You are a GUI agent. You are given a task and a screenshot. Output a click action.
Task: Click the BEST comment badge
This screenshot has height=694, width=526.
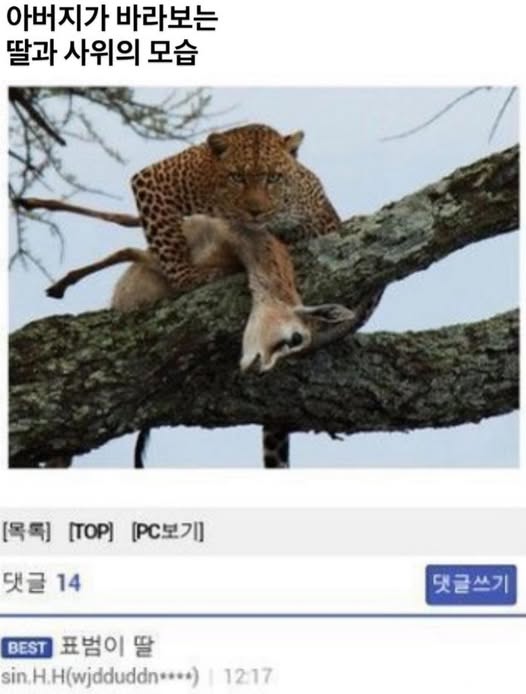coord(26,648)
